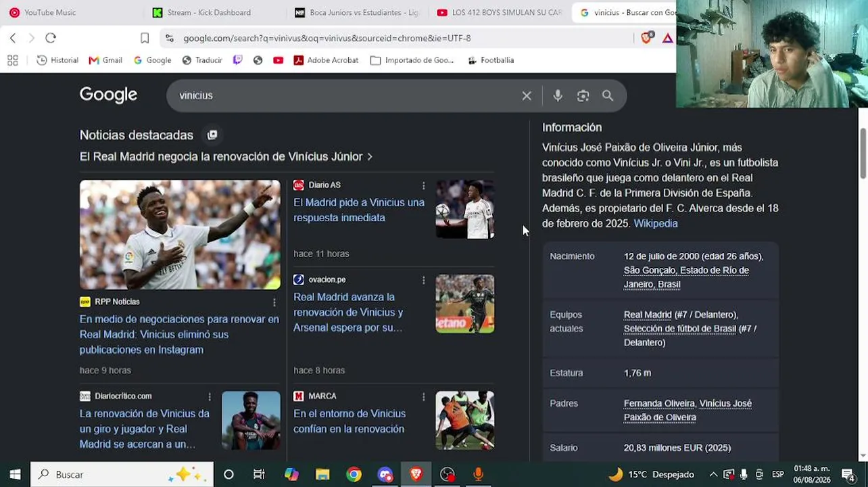Open options menu for Diario AS article
The height and width of the screenshot is (487, 868).
tap(424, 185)
